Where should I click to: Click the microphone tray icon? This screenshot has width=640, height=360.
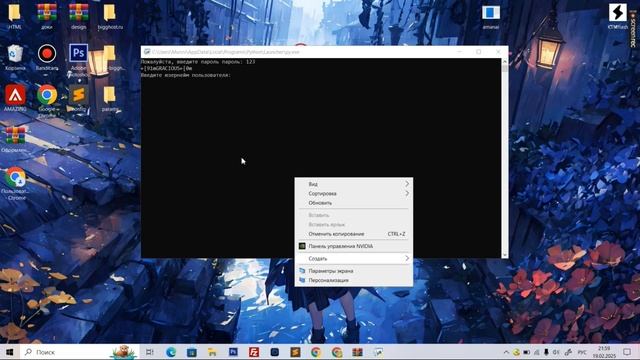[x=546, y=352]
